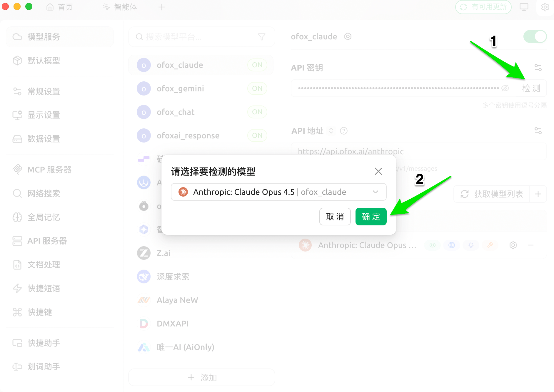Click web search globe capability icon
This screenshot has height=392, width=554.
[452, 245]
